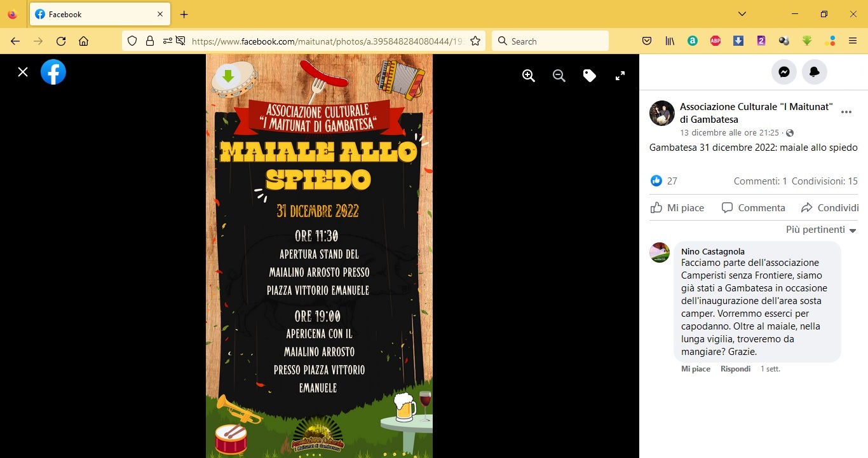Toggle Mi piace on the post

677,207
